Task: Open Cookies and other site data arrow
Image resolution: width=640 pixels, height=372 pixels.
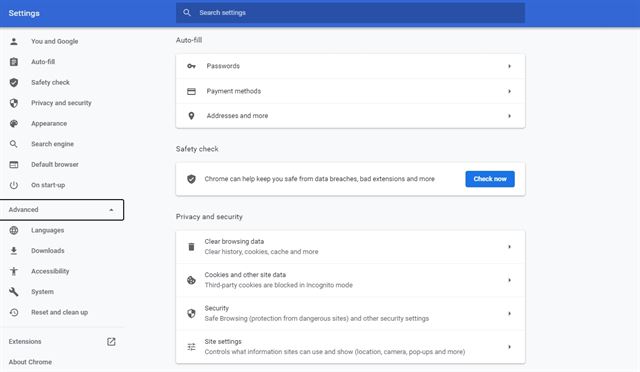Action: (509, 280)
